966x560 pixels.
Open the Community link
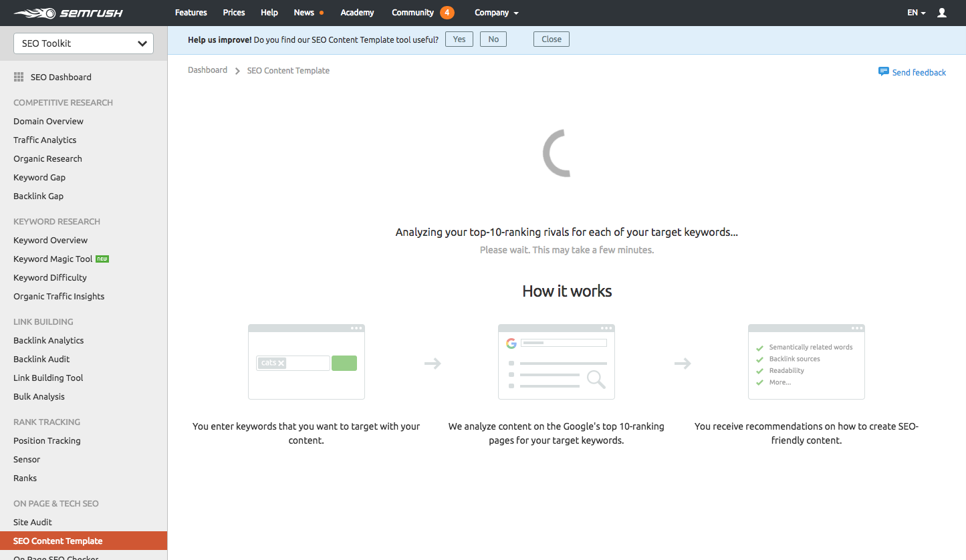tap(412, 13)
